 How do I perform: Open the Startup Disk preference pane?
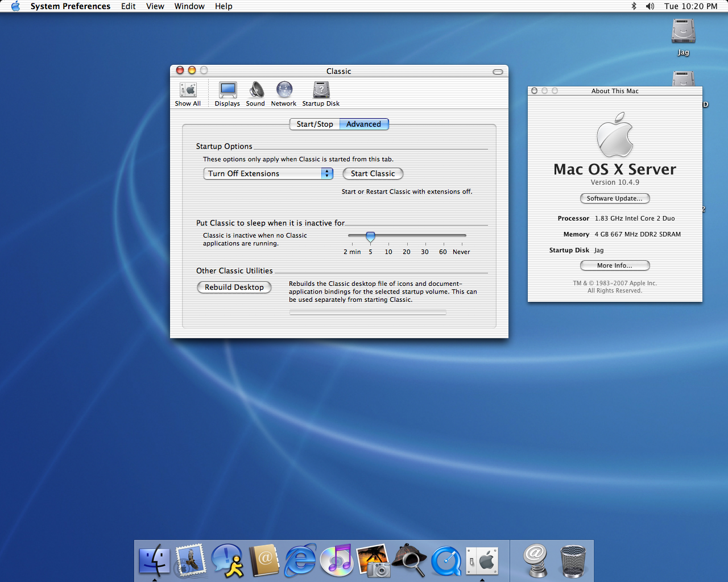click(321, 94)
